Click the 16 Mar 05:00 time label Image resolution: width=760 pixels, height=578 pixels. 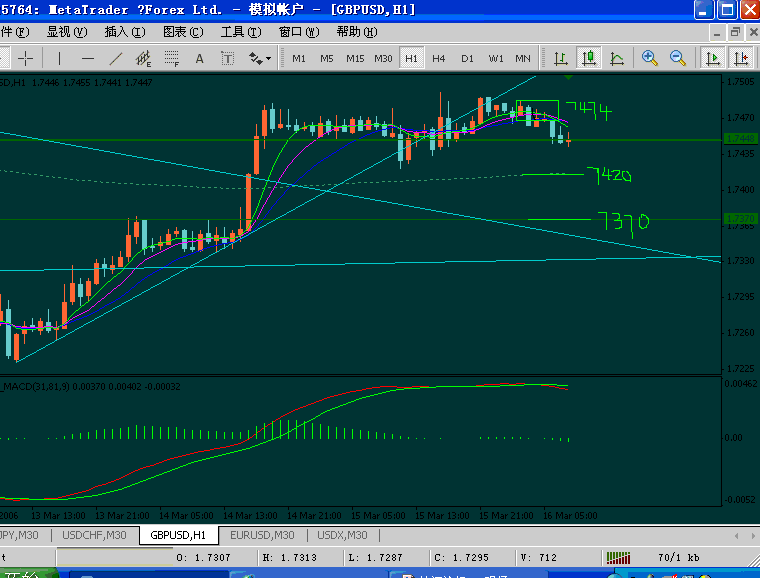570,516
